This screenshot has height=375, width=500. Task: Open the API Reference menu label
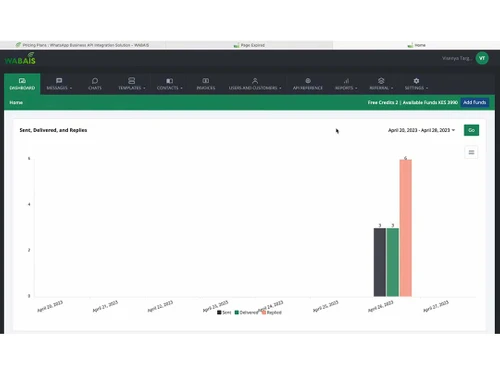(308, 88)
